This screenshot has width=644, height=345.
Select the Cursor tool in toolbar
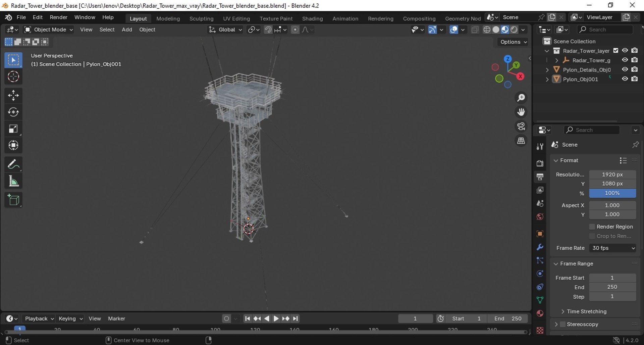[13, 77]
